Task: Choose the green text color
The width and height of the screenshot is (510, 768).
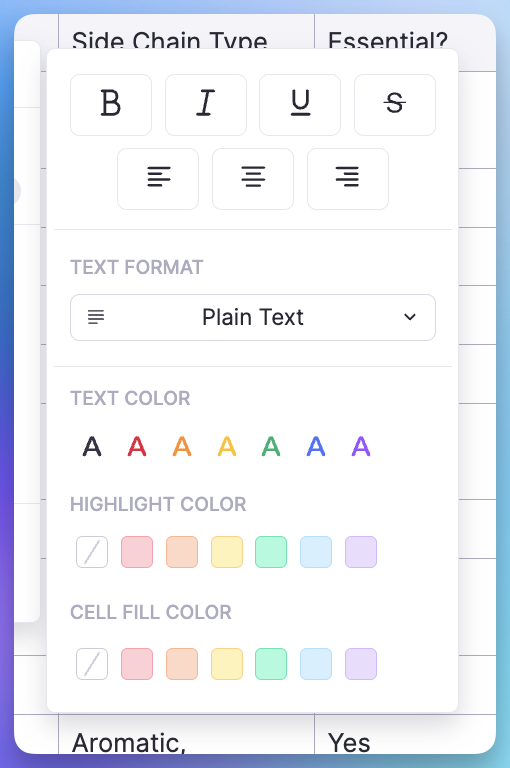Action: tap(271, 446)
